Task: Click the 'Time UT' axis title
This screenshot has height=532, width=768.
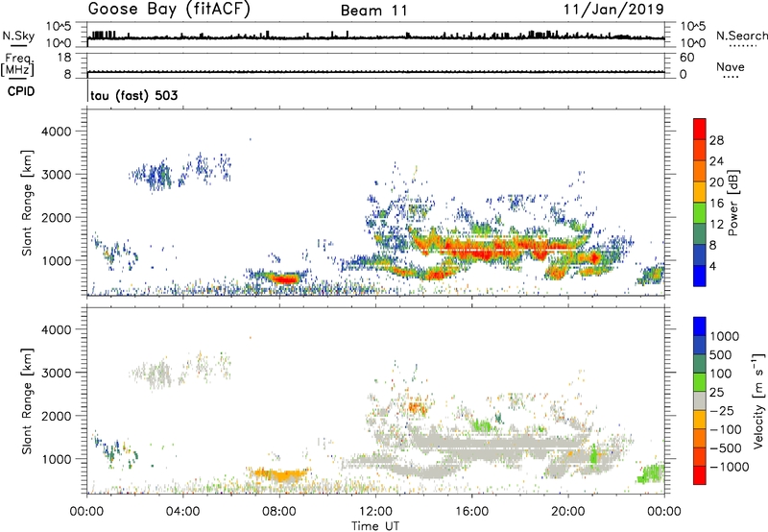Action: click(x=375, y=526)
